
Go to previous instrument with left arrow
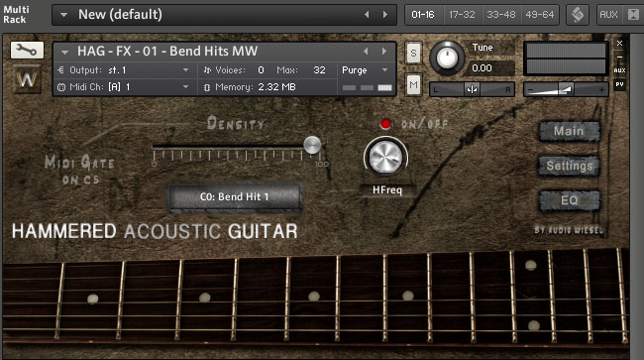coord(366,52)
